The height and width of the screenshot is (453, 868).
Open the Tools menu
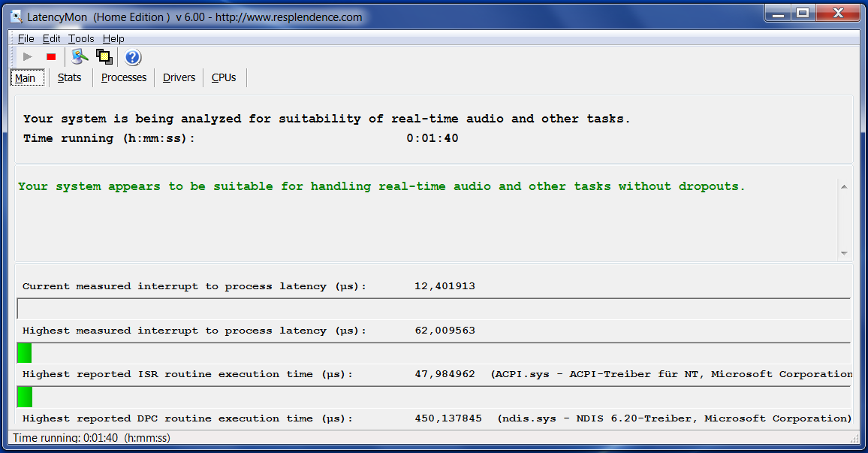click(x=81, y=38)
